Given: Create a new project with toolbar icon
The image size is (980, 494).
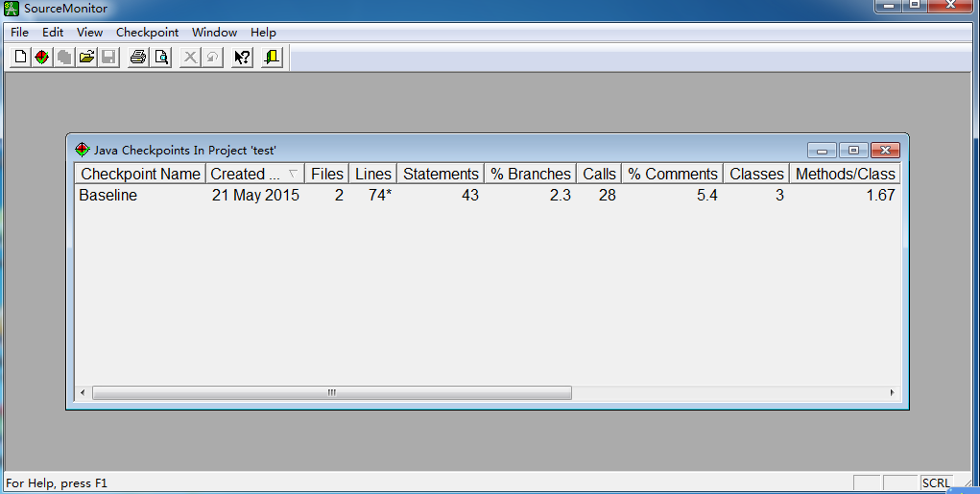Looking at the screenshot, I should tap(20, 58).
